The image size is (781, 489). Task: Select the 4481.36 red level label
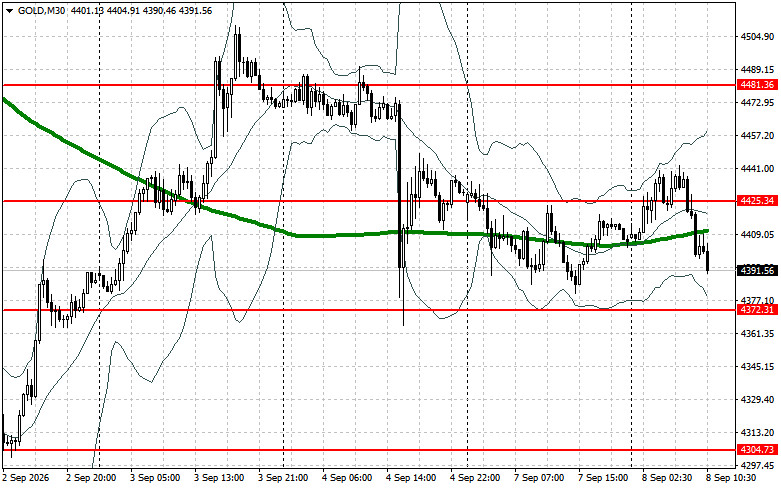[757, 85]
